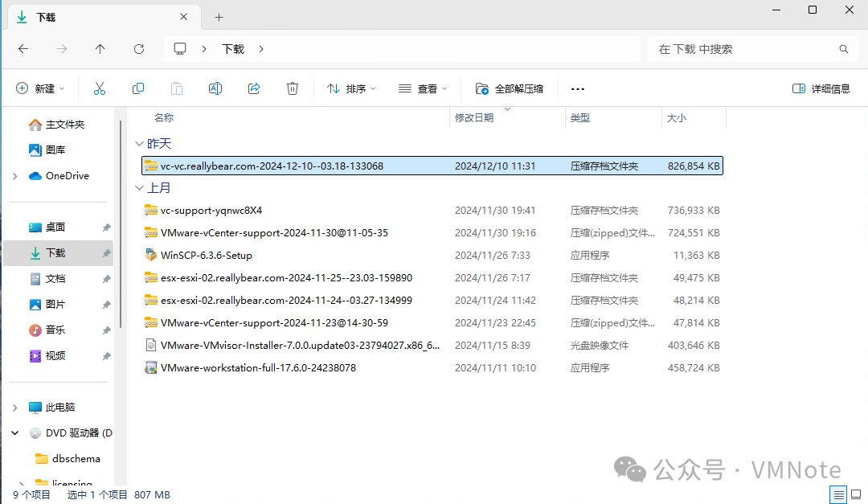Screen dimensions: 868x504
Task: Open the three-dot more options menu
Action: coord(577,88)
